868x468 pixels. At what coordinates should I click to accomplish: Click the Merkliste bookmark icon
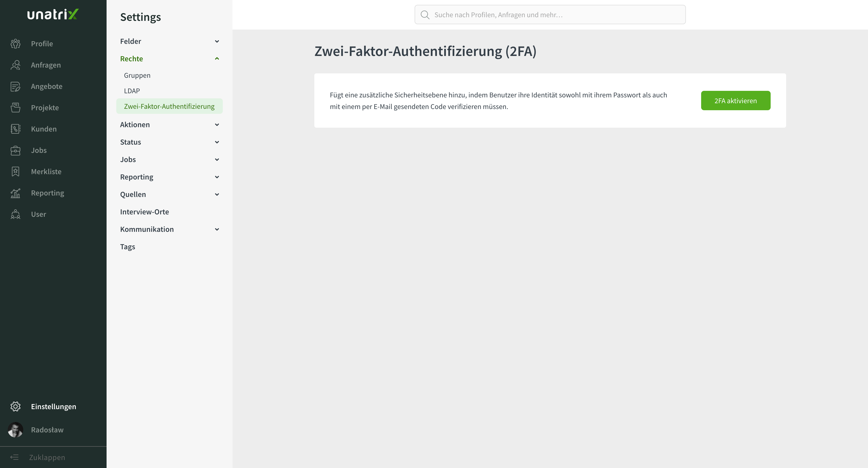click(x=15, y=171)
